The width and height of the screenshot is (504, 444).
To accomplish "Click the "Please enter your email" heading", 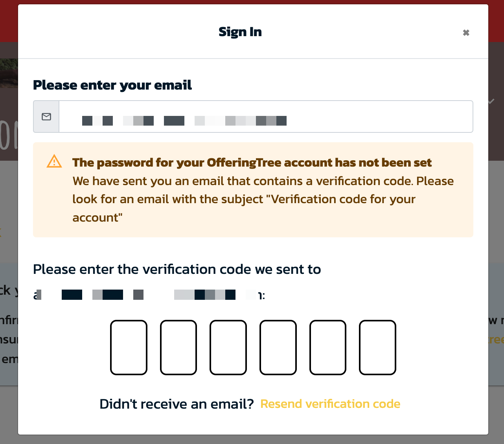I will coord(113,85).
